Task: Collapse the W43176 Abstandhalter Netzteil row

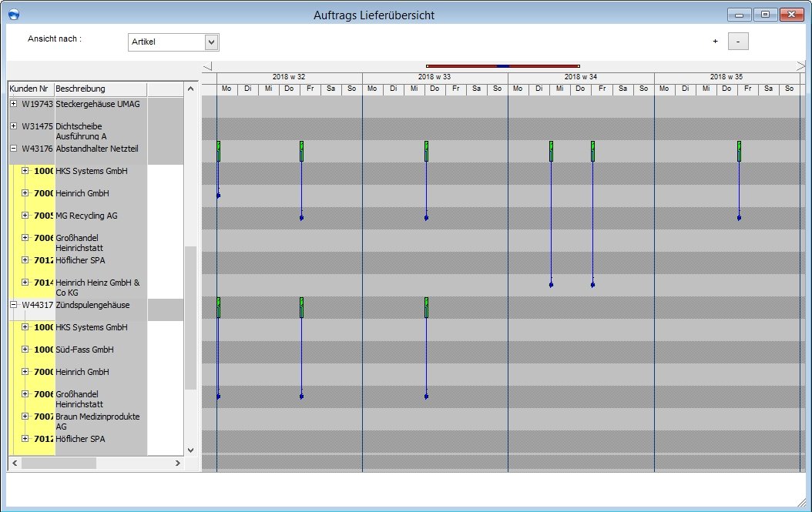Action: pyautogui.click(x=13, y=148)
